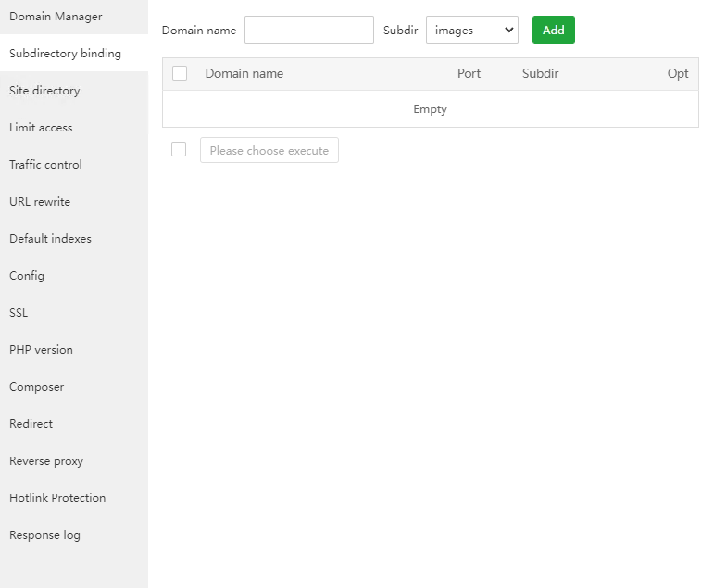701x588 pixels.
Task: View the Response log tab
Action: (44, 535)
